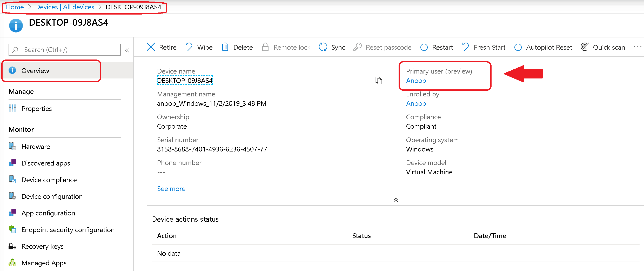
Task: Click the Device compliance icon
Action: tap(12, 180)
